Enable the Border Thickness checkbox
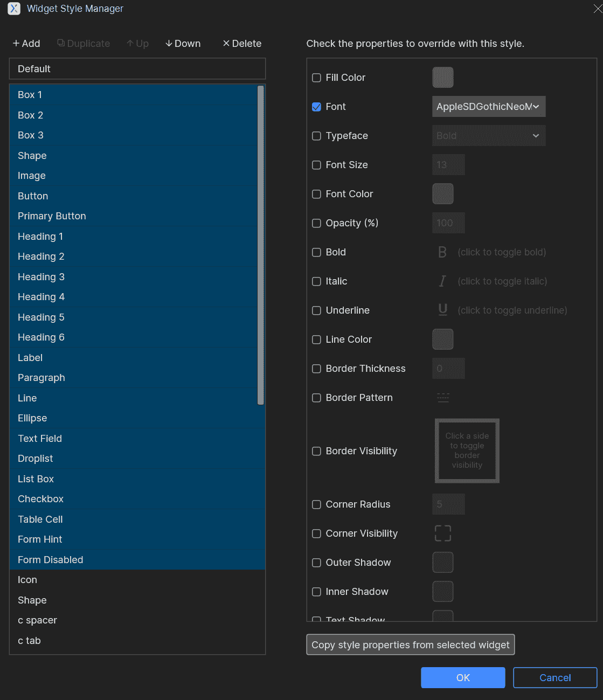Screen dimensions: 603x700 pyautogui.click(x=317, y=369)
